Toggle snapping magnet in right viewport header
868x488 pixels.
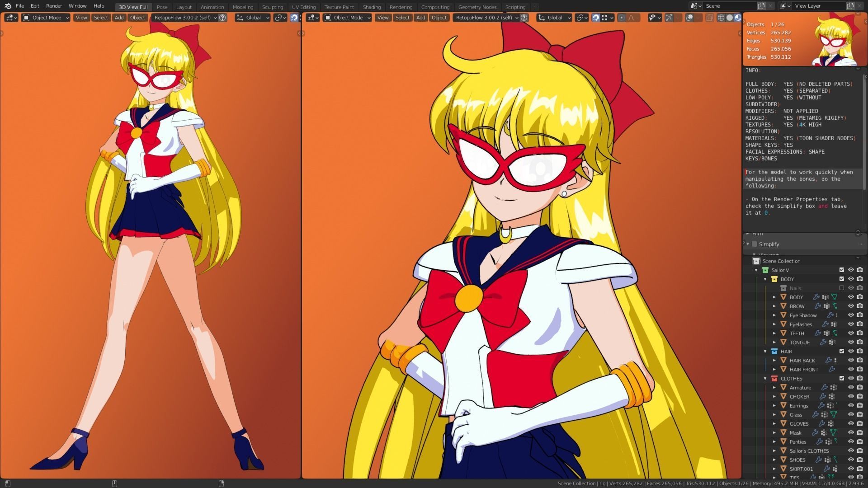595,18
